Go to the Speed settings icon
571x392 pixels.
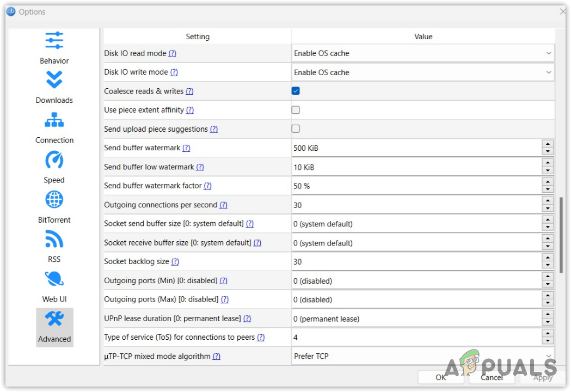tap(54, 160)
